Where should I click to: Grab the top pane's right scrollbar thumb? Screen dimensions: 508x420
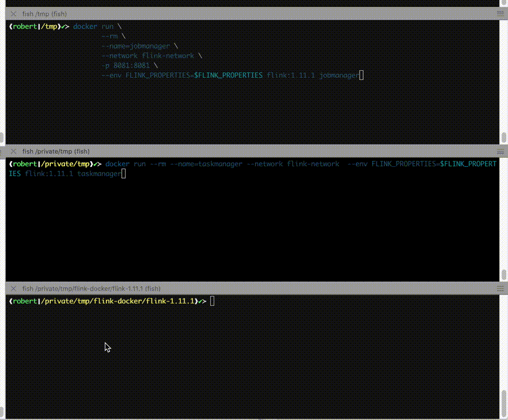click(x=504, y=138)
